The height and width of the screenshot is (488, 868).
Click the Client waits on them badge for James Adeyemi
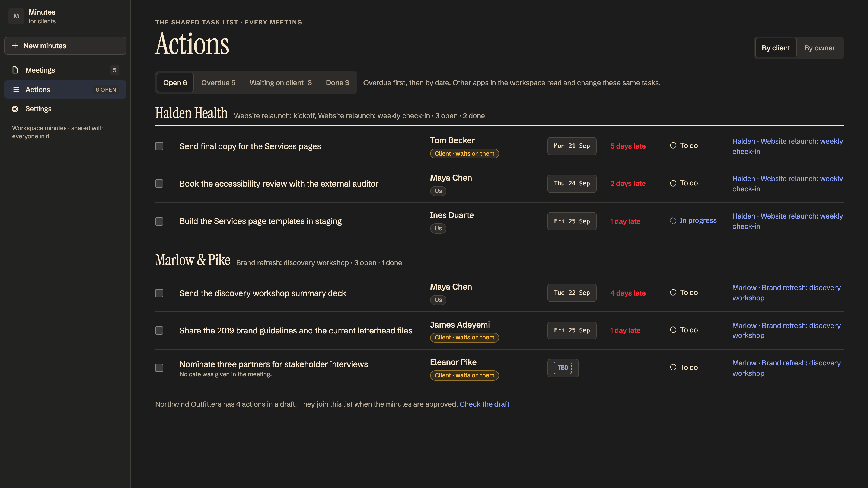point(464,338)
